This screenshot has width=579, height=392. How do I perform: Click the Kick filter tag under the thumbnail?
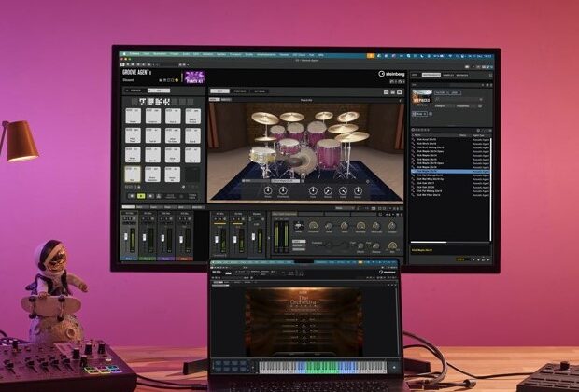[420, 114]
